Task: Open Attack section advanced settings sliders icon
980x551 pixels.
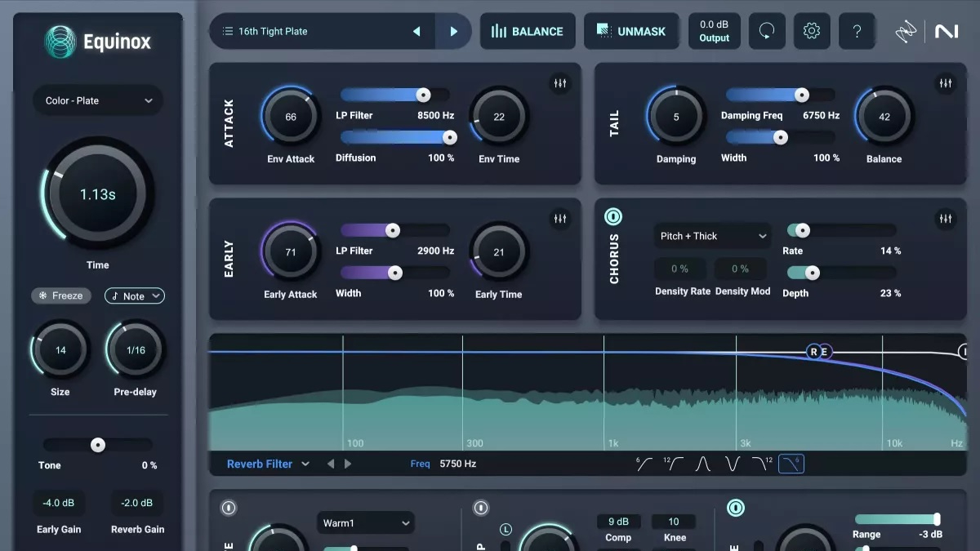Action: point(560,83)
